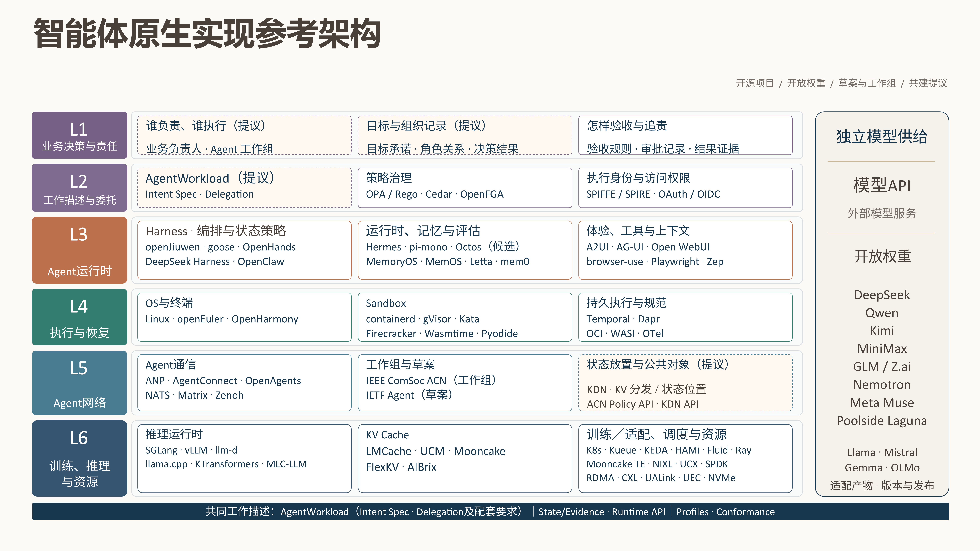Select the heading 状态放置与公共对象（提议）
The width and height of the screenshot is (980, 551).
[658, 365]
